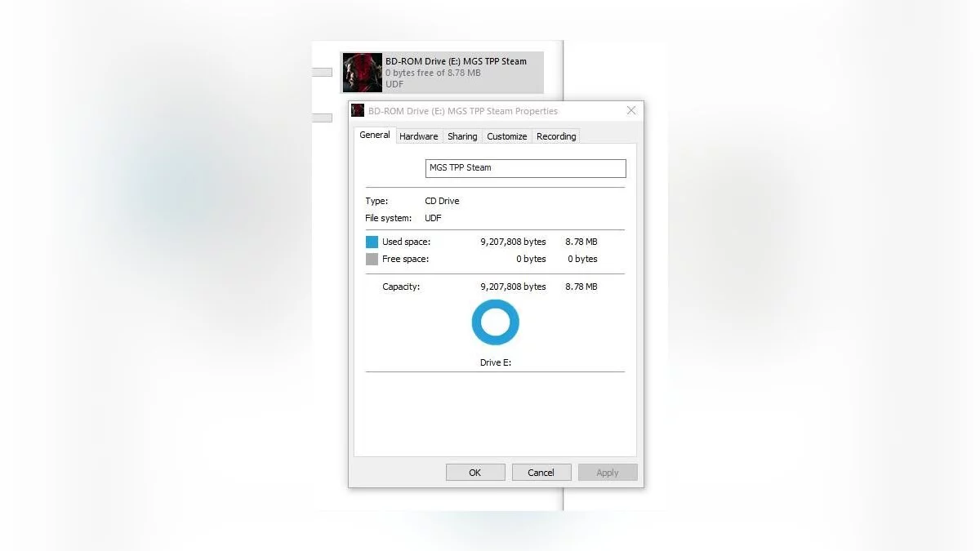The height and width of the screenshot is (551, 980).
Task: Click the MGS TPP Steam volume label field
Action: tap(526, 168)
